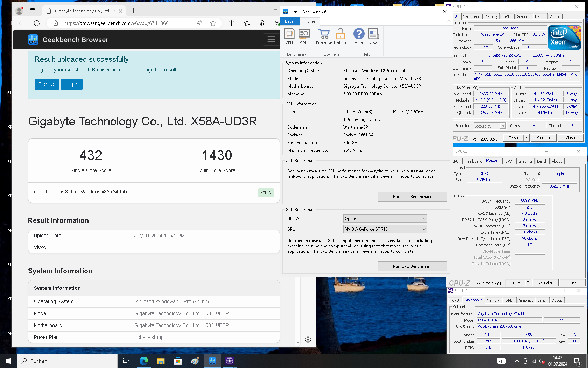The width and height of the screenshot is (588, 368).
Task: Click the Read aloud icon in address bar
Action: coord(199,23)
